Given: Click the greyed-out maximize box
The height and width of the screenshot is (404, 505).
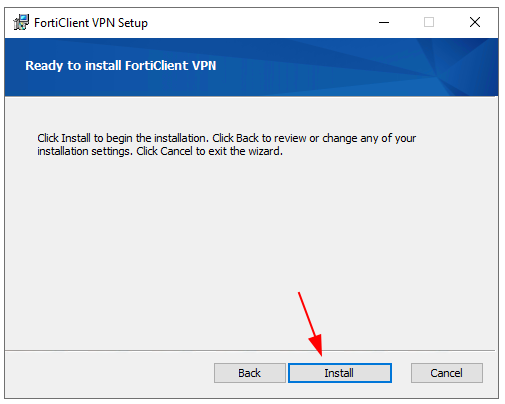Looking at the screenshot, I should (x=429, y=22).
